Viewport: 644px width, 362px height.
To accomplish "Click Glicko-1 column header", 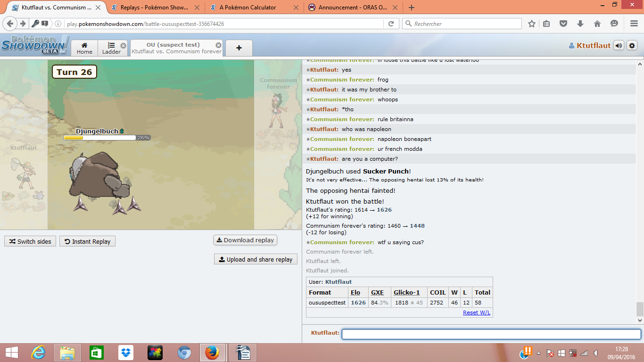I will [407, 292].
